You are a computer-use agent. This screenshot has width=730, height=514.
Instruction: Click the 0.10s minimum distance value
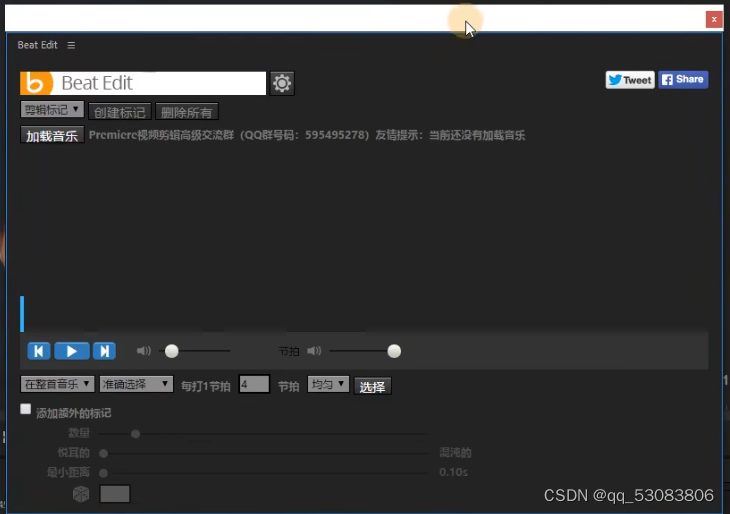coord(453,472)
